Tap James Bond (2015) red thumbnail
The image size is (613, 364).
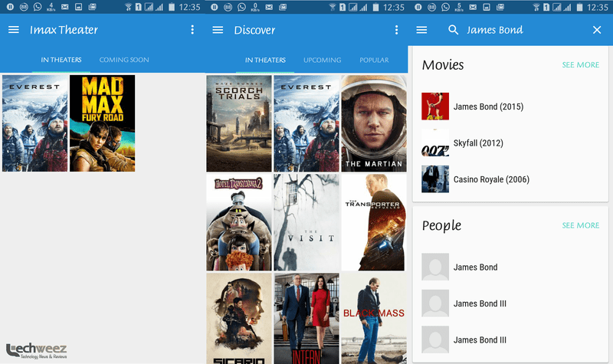(435, 107)
